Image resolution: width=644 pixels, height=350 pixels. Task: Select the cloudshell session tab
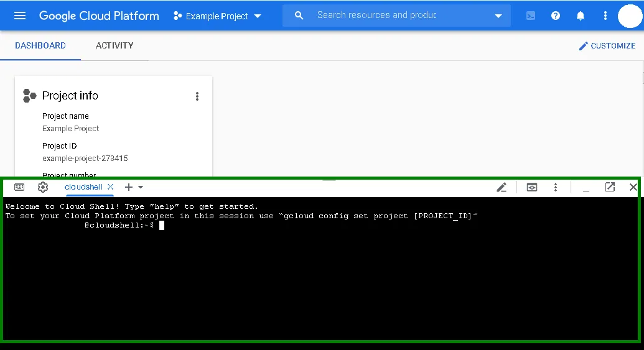point(83,187)
